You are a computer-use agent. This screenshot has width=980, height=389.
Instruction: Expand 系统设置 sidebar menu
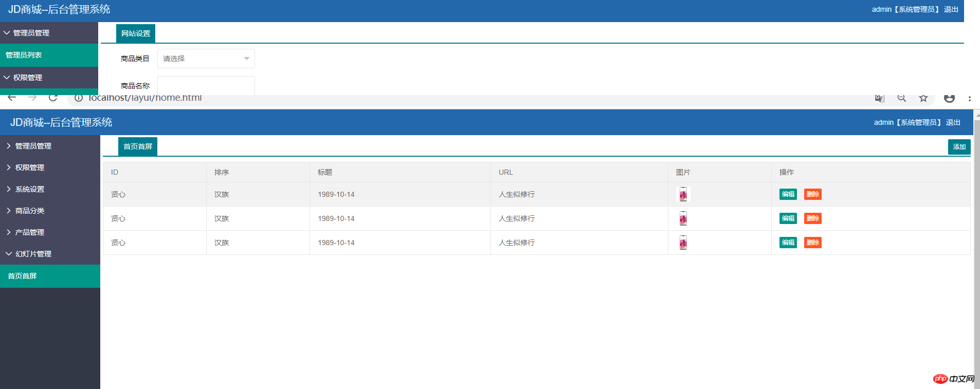(x=50, y=189)
